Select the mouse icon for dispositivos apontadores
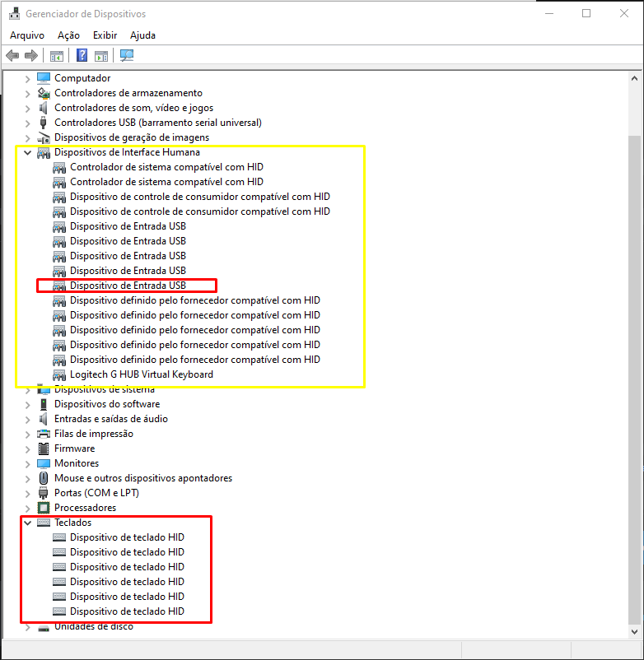644x660 pixels. [x=44, y=478]
